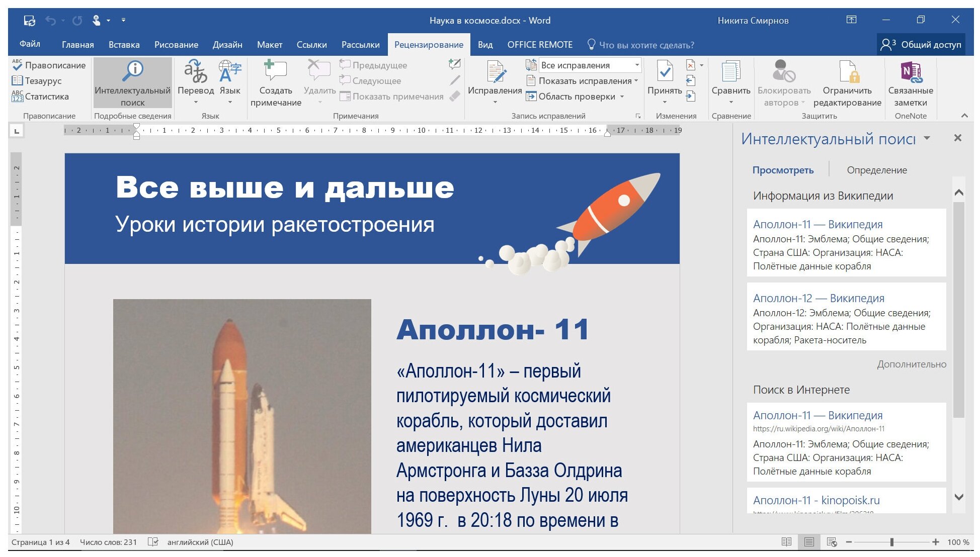The width and height of the screenshot is (980, 557).
Task: Switch to the Вставка ribbon tab
Action: click(124, 45)
